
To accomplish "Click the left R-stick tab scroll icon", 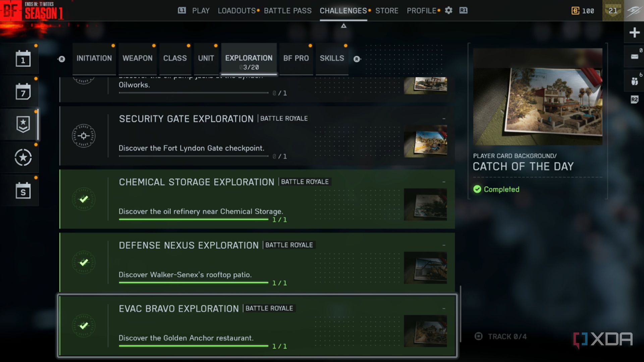I will point(62,59).
